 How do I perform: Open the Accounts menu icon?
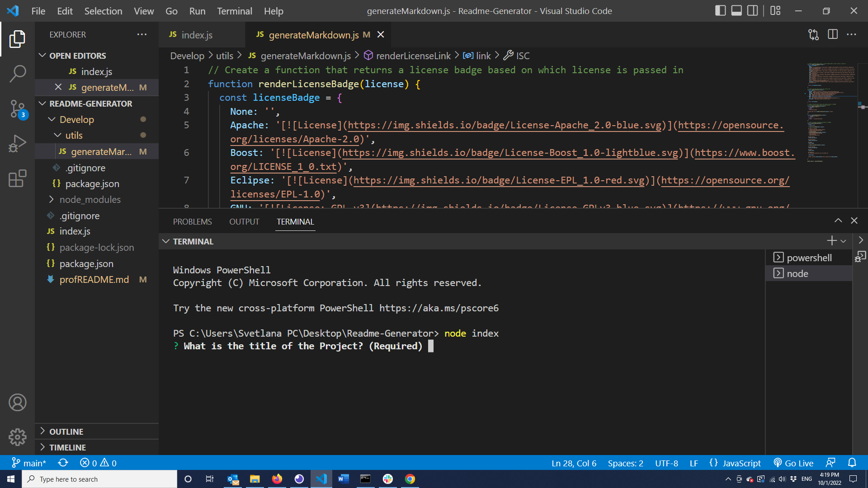pos(17,402)
